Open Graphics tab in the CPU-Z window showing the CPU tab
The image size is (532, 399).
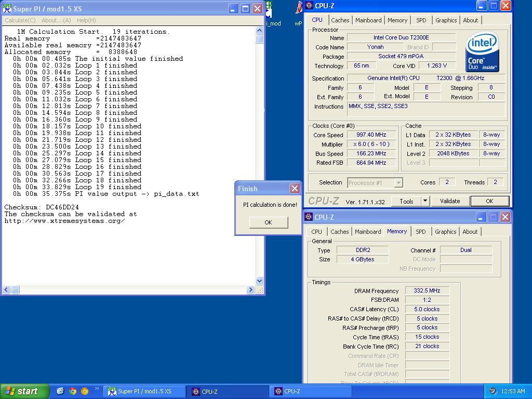(x=446, y=20)
